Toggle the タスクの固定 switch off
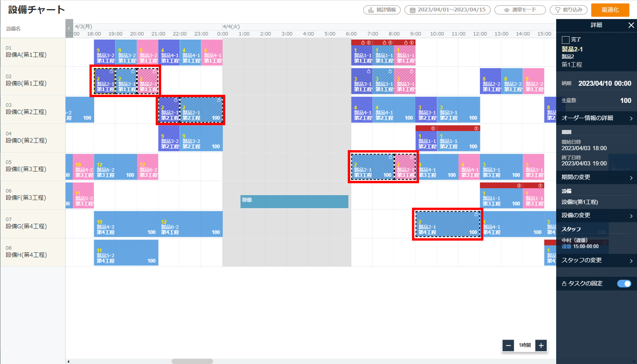 pyautogui.click(x=624, y=284)
